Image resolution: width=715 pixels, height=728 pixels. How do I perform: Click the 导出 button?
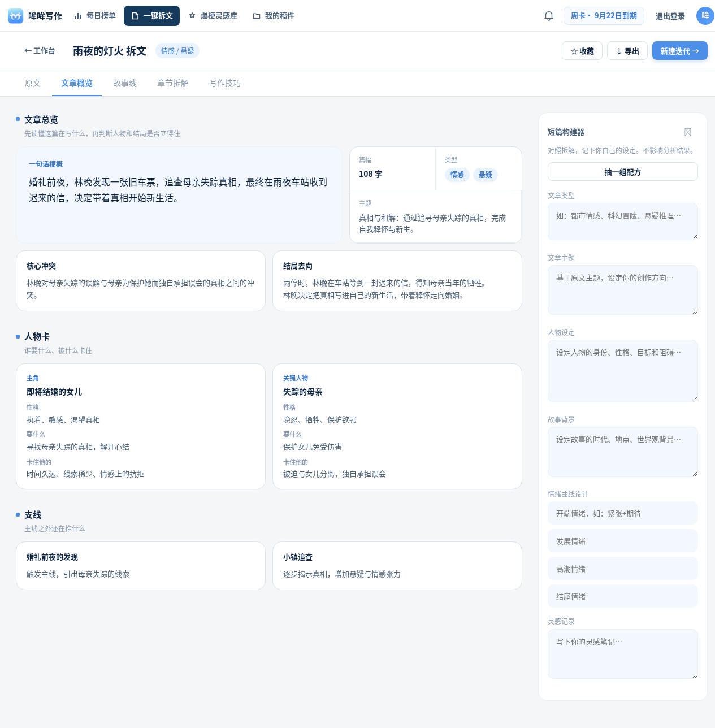tap(627, 51)
